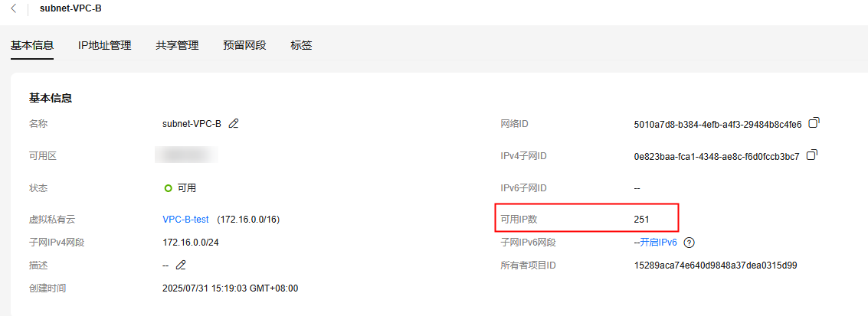Click the back arrow beside subnet-VPC-B title
Screen dimensions: 868x316
[x=14, y=8]
